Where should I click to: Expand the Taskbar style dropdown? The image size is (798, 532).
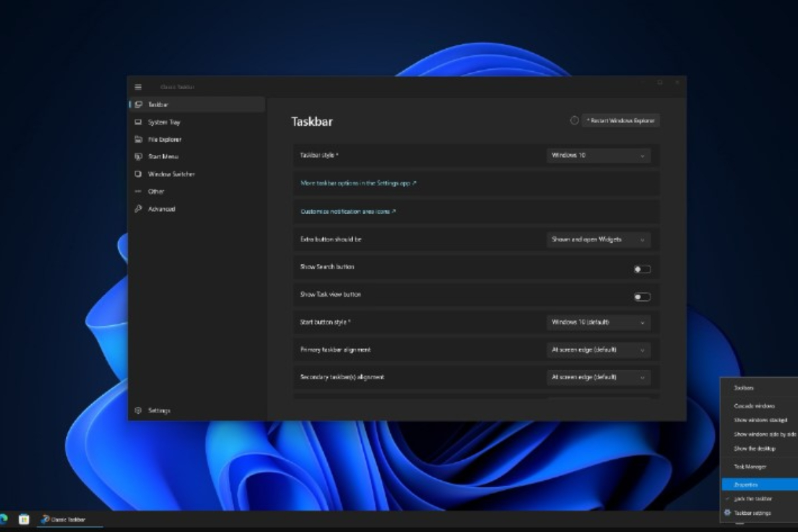tap(598, 156)
